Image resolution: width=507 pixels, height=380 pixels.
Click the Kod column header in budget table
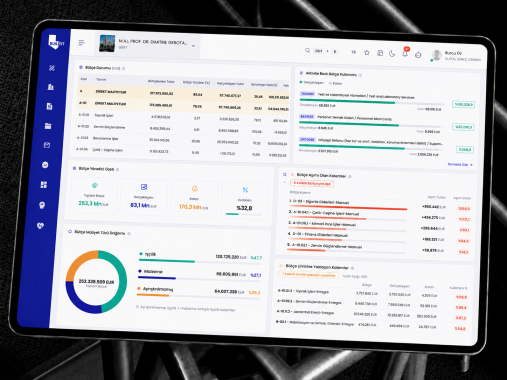point(84,79)
